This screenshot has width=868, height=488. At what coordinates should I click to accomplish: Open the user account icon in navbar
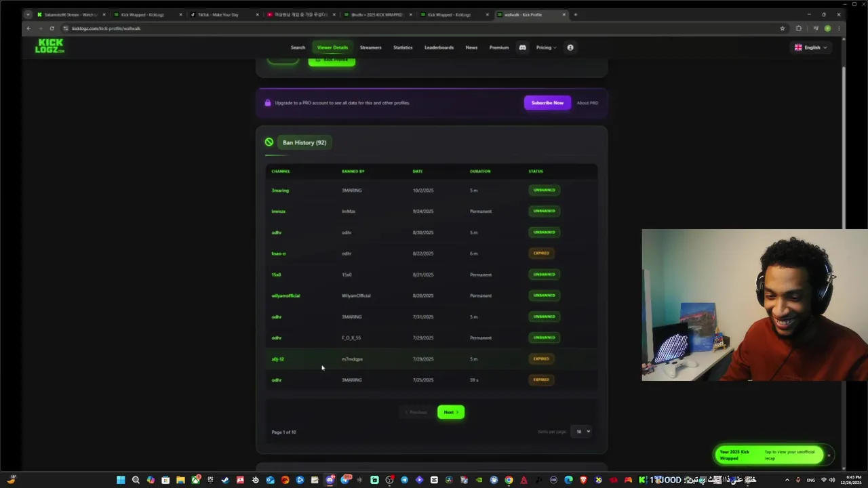[x=570, y=47]
